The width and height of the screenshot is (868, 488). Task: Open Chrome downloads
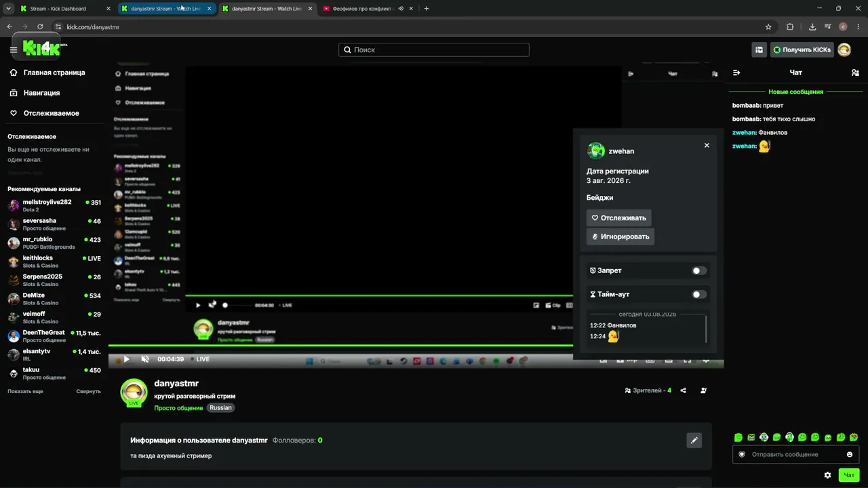(x=812, y=26)
